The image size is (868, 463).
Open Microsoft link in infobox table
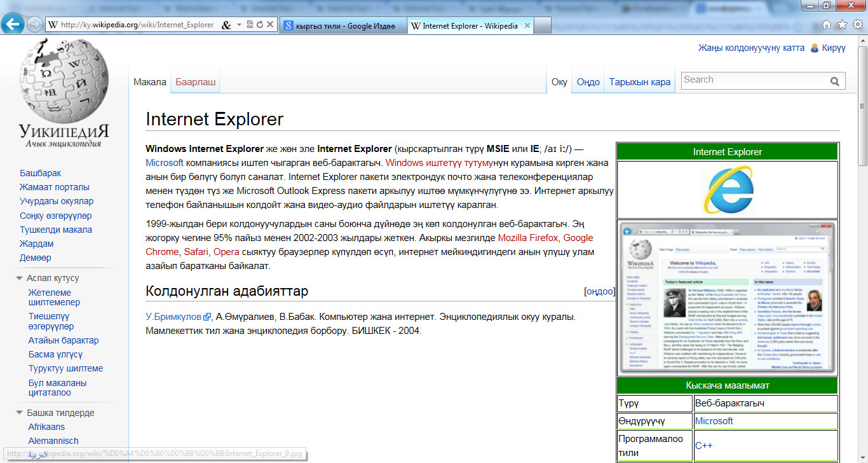[x=714, y=421]
